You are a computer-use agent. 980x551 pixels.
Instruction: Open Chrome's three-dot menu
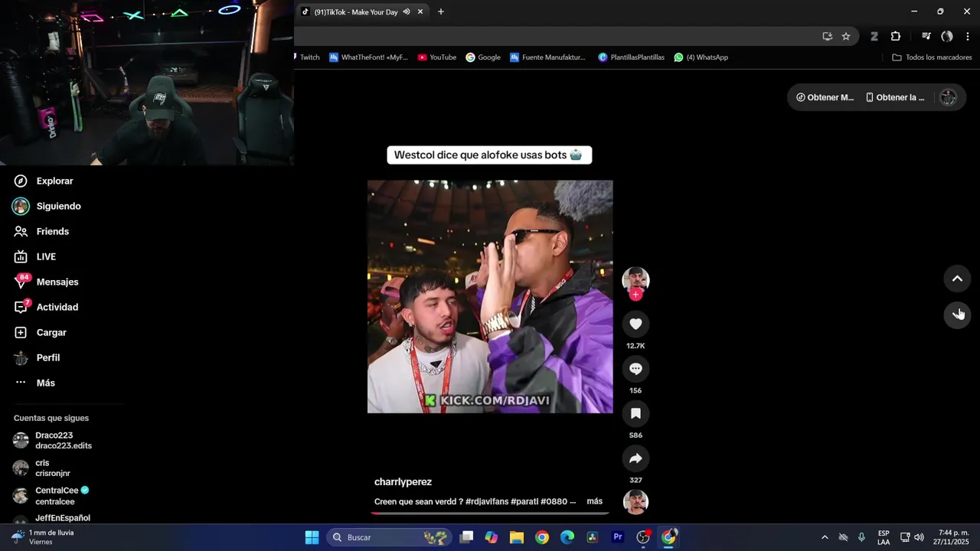point(968,36)
